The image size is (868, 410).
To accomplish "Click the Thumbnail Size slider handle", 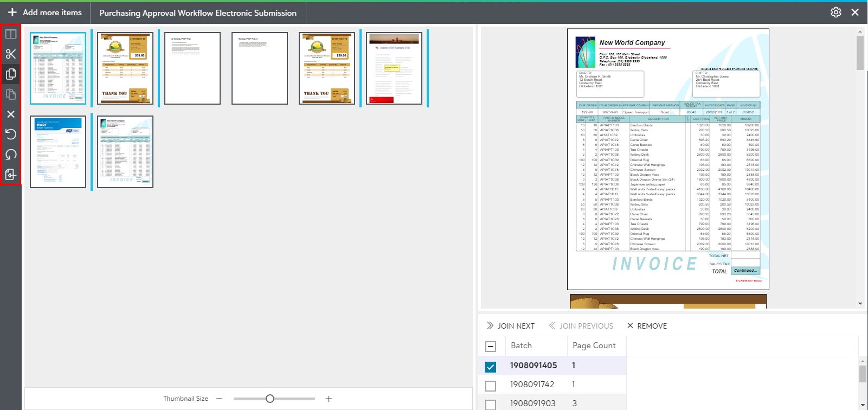I will coord(270,399).
